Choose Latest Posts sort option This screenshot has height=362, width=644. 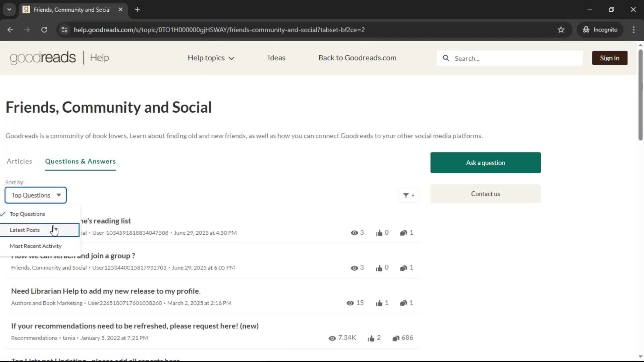pos(40,230)
